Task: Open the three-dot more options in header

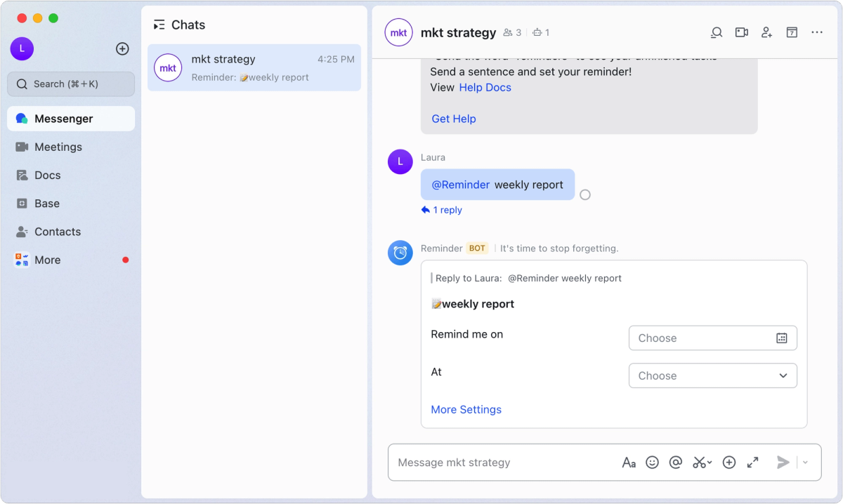Action: click(817, 32)
